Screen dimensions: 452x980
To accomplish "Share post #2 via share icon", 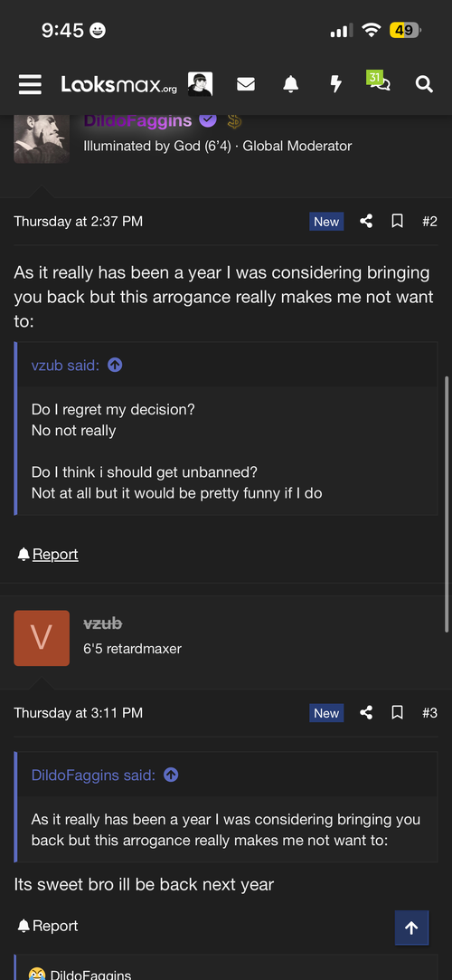I will (x=366, y=221).
